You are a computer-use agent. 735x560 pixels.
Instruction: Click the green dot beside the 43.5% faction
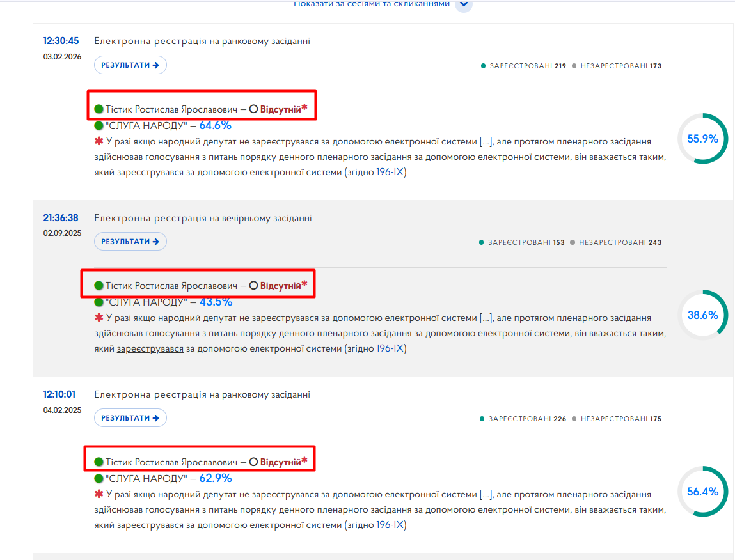point(99,302)
